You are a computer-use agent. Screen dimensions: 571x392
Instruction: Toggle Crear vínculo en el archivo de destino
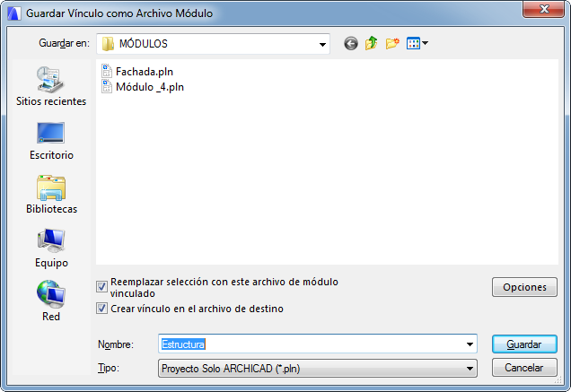(101, 309)
